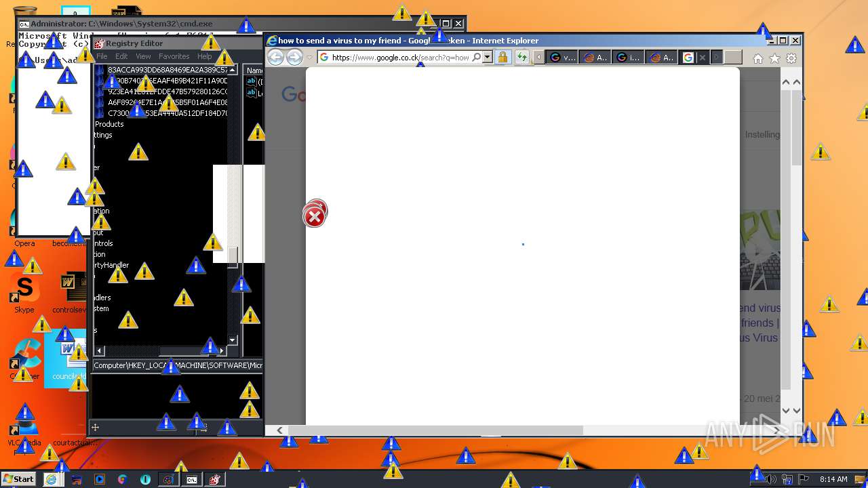Open Help menu in Registry Editor
Viewport: 868px width, 488px height.
click(204, 56)
